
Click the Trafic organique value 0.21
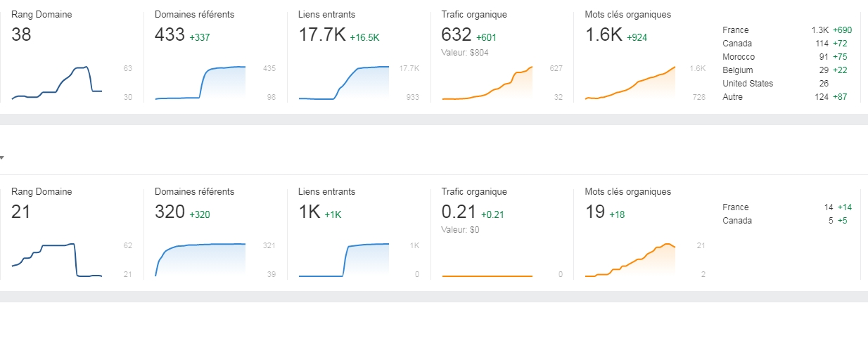coord(458,212)
